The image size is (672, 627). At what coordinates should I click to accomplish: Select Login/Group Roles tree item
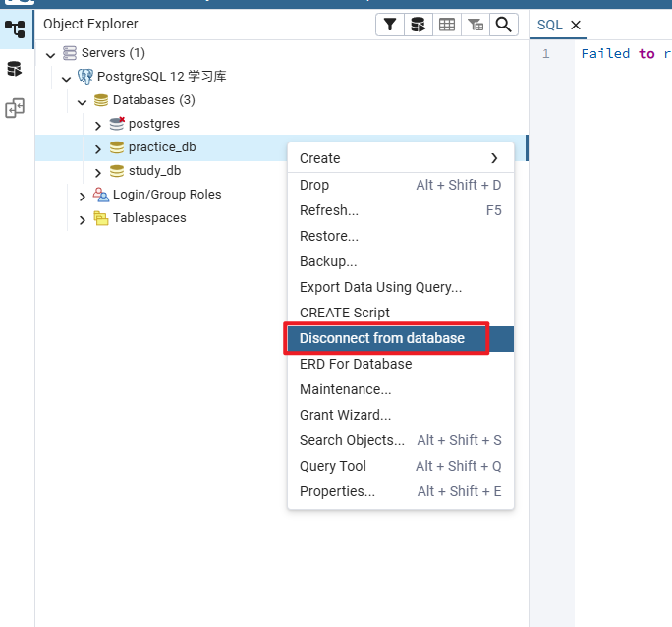tap(167, 195)
